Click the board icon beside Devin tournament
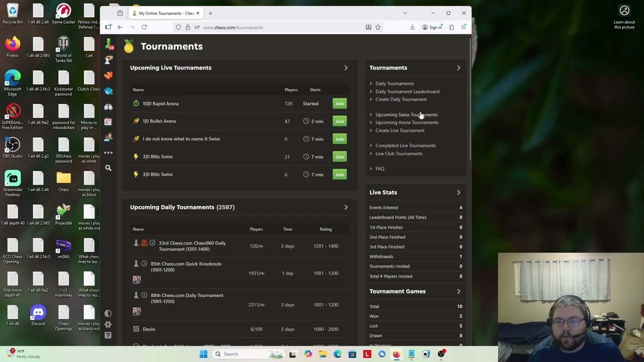Screen dimensions: 644x362 (x=136, y=329)
